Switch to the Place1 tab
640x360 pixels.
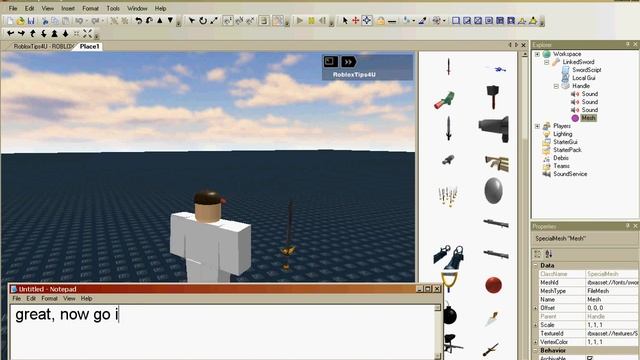[89, 47]
